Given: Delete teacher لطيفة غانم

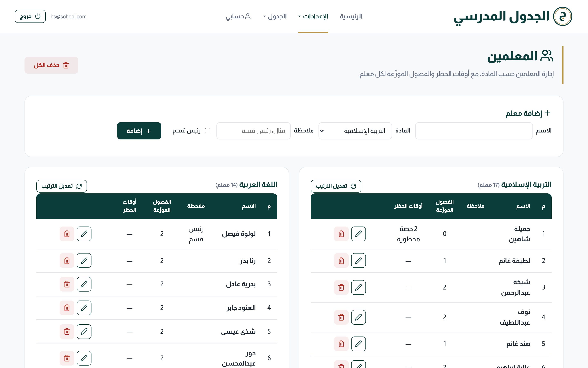Looking at the screenshot, I should [x=341, y=260].
